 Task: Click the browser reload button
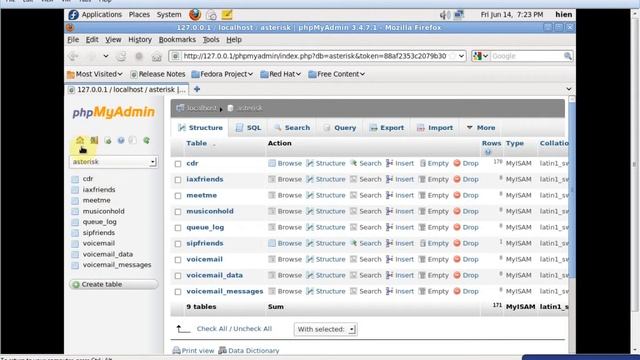tap(122, 56)
